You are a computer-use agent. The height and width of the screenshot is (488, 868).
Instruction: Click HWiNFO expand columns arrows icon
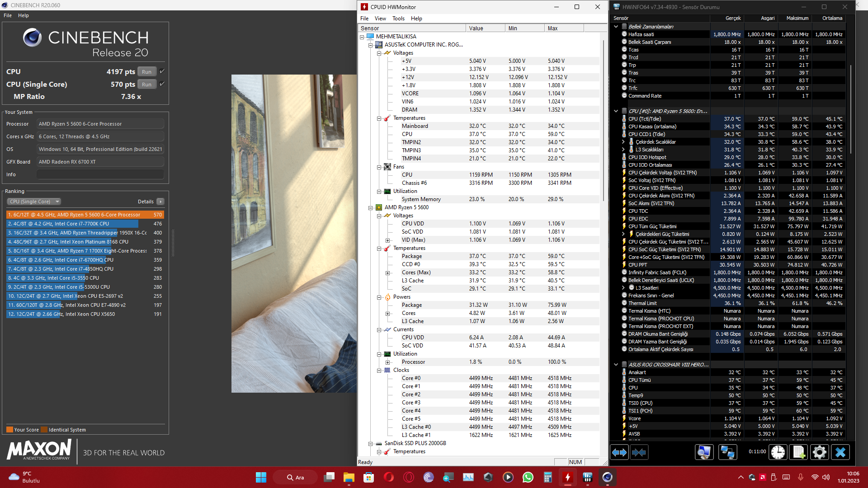click(x=619, y=452)
